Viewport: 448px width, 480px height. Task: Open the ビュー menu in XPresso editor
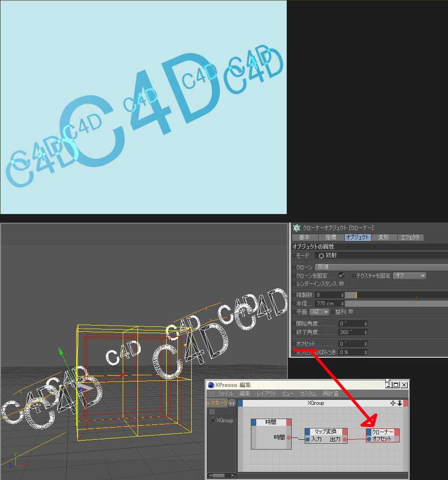click(288, 394)
